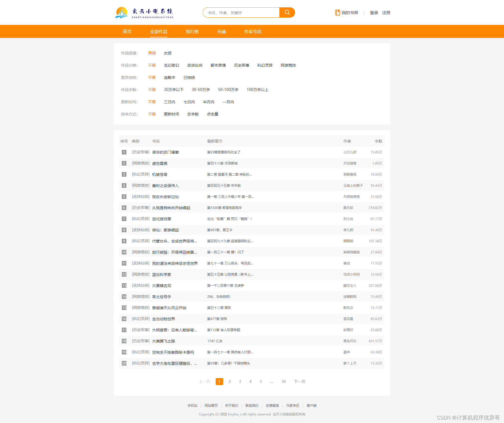Select 100万字以上 word count filter

257,90
